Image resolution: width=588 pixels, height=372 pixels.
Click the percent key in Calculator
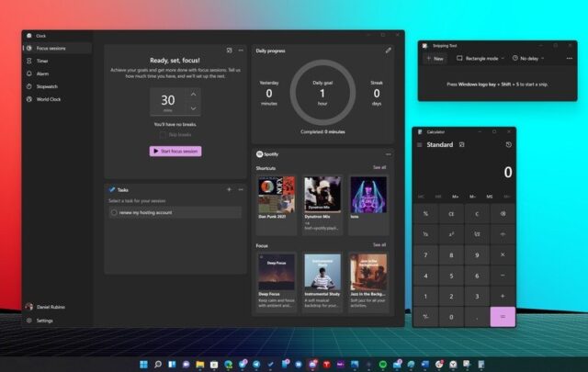[425, 214]
